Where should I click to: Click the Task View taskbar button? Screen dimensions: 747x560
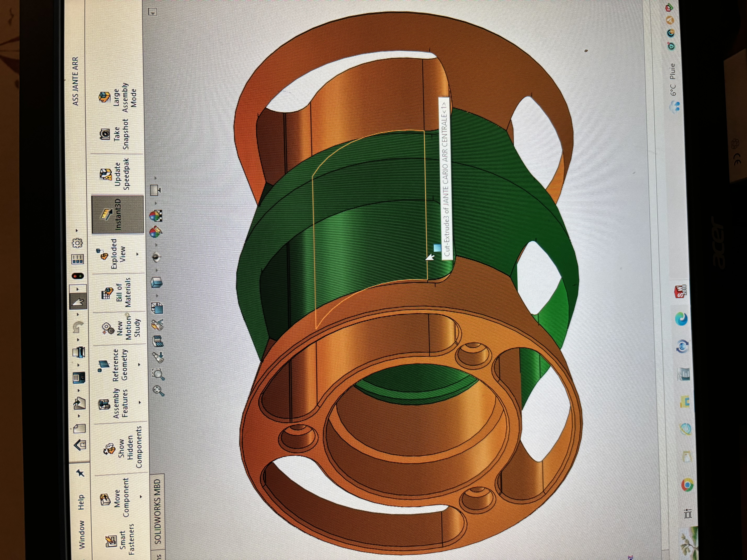[x=688, y=514]
